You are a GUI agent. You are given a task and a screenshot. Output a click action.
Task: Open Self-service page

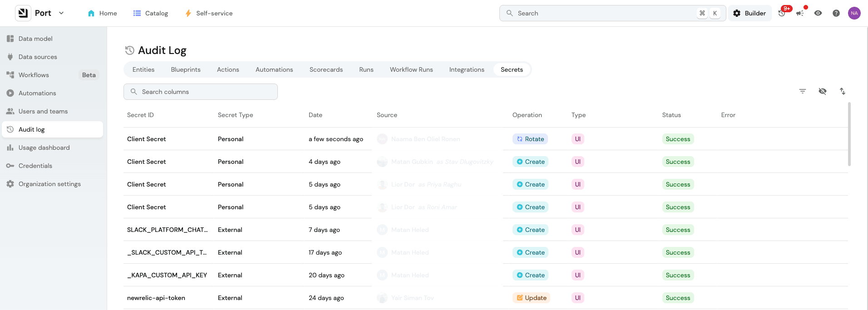click(x=209, y=13)
